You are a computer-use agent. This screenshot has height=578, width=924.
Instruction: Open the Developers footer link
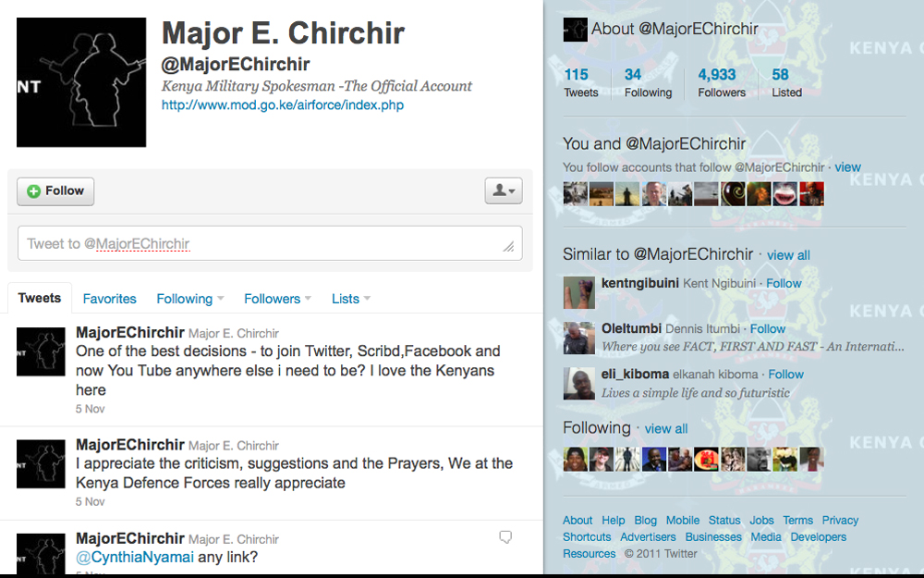click(819, 536)
